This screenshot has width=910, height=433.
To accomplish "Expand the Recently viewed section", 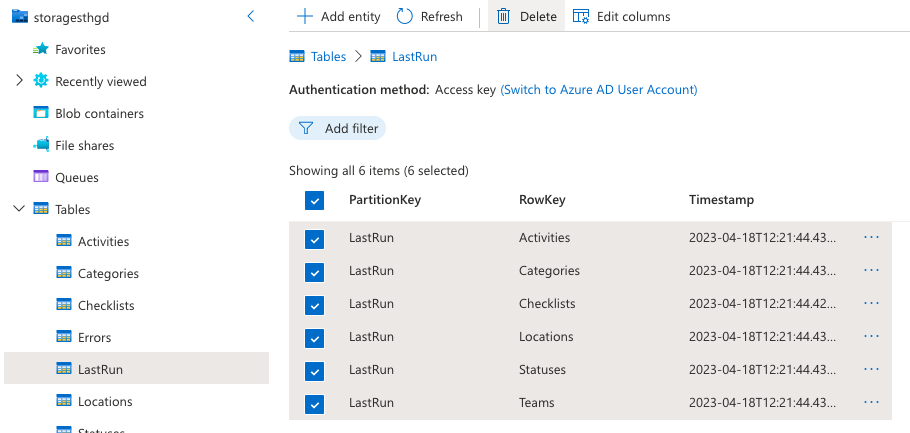I will point(19,81).
